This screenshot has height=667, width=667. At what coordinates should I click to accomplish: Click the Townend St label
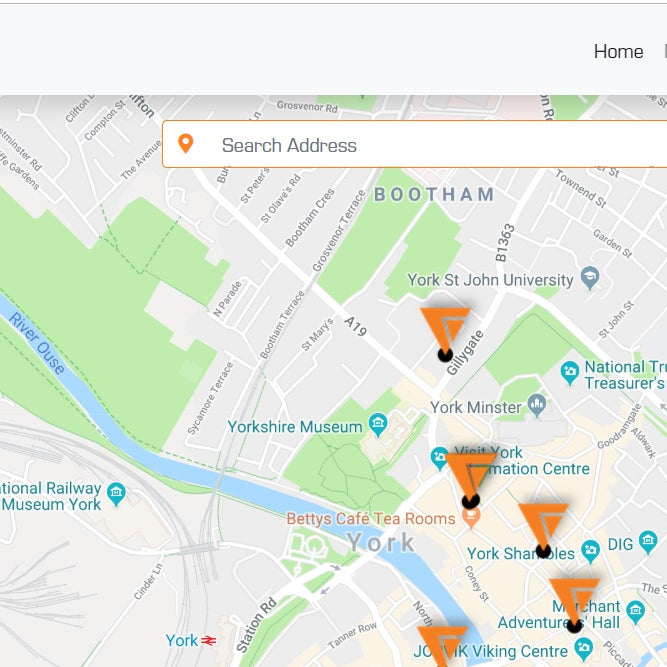click(x=581, y=188)
